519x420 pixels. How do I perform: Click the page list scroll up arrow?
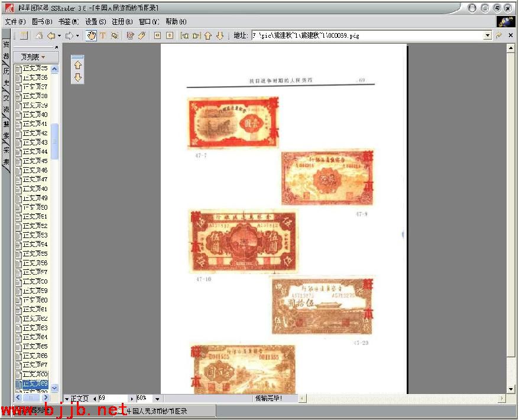point(54,69)
